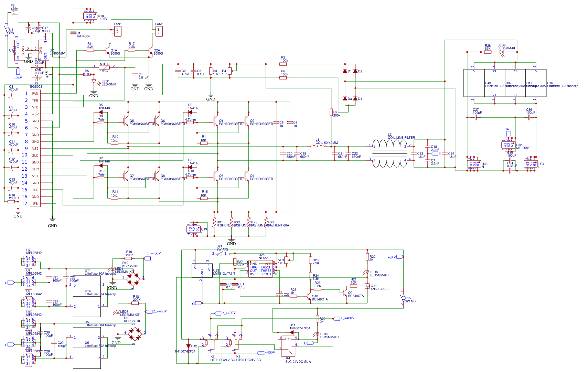Click the COIL 50*40MM label
This screenshot has width=588, height=372.
point(327,143)
